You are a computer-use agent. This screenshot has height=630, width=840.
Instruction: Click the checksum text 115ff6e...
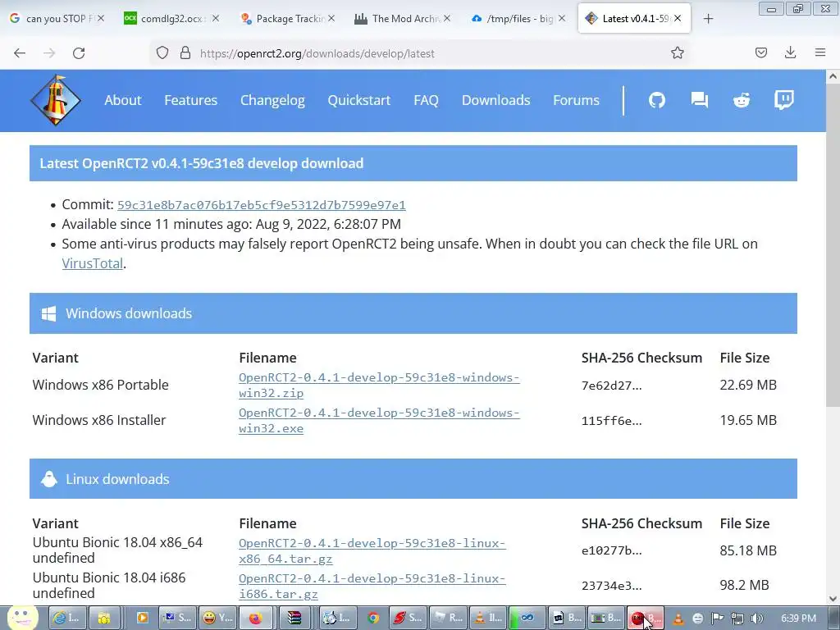point(611,421)
